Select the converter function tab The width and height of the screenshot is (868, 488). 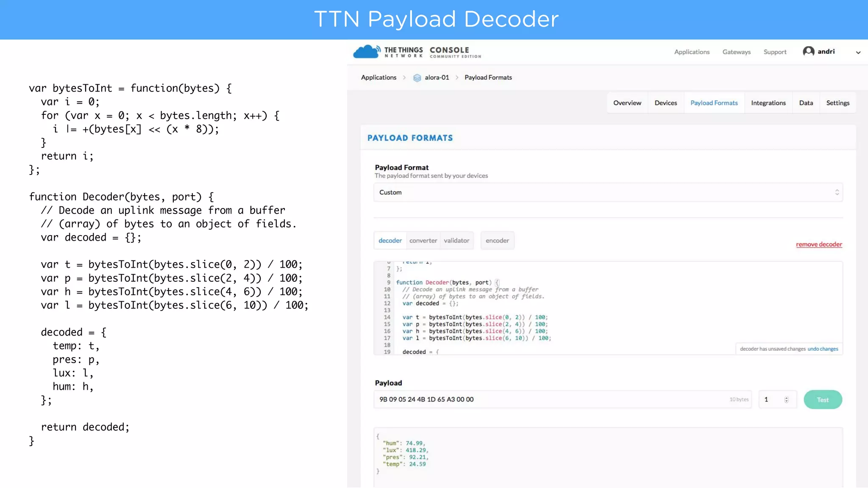tap(423, 241)
